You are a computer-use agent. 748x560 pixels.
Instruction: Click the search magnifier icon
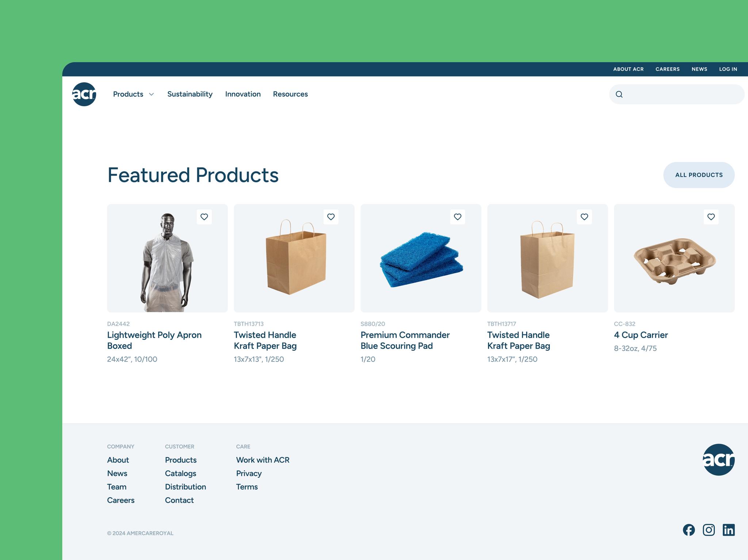coord(619,95)
